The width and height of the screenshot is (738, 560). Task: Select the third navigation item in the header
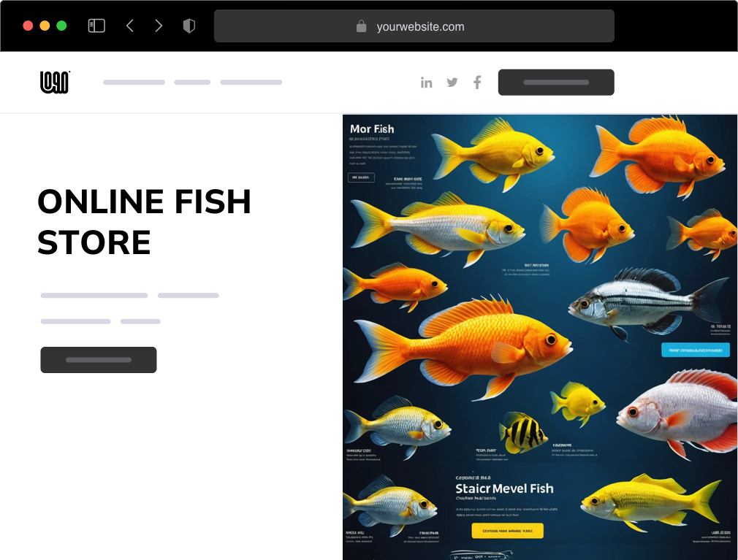[x=251, y=83]
